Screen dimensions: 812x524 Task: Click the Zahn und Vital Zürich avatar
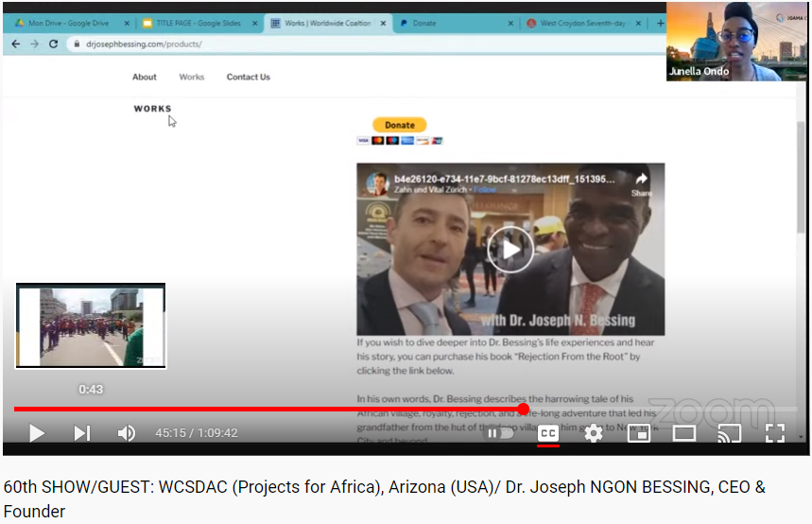click(377, 183)
